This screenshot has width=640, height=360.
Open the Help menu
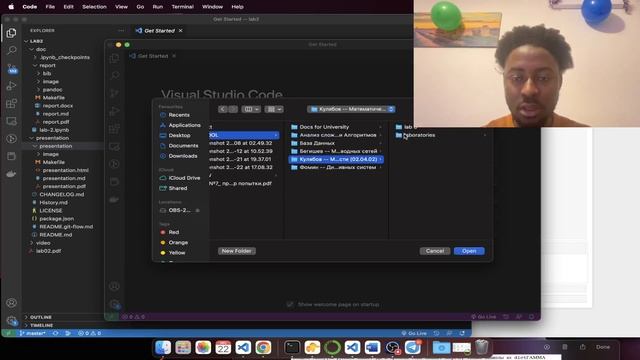pyautogui.click(x=237, y=7)
